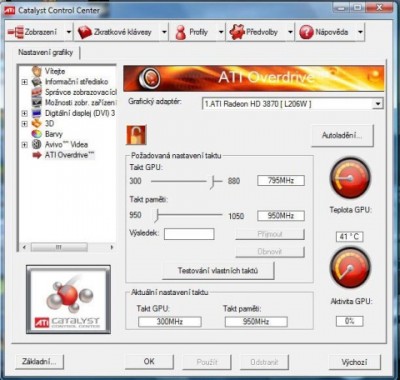This screenshot has width=400, height=380.
Task: Select the Nastavení grafiky tab
Action: click(x=46, y=52)
